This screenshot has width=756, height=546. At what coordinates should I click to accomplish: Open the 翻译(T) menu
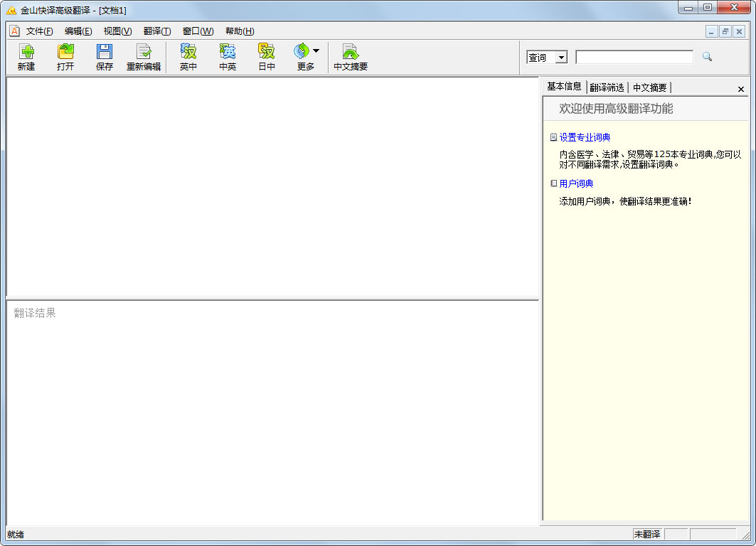coord(157,31)
